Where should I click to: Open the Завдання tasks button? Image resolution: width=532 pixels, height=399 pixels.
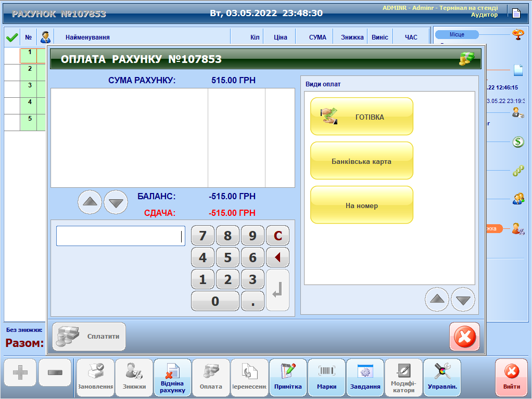coord(365,377)
